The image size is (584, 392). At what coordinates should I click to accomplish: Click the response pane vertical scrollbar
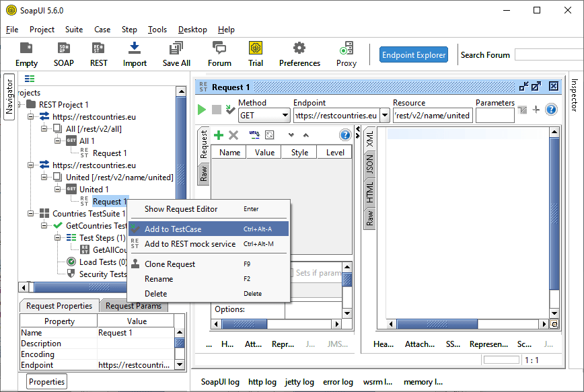(x=554, y=213)
